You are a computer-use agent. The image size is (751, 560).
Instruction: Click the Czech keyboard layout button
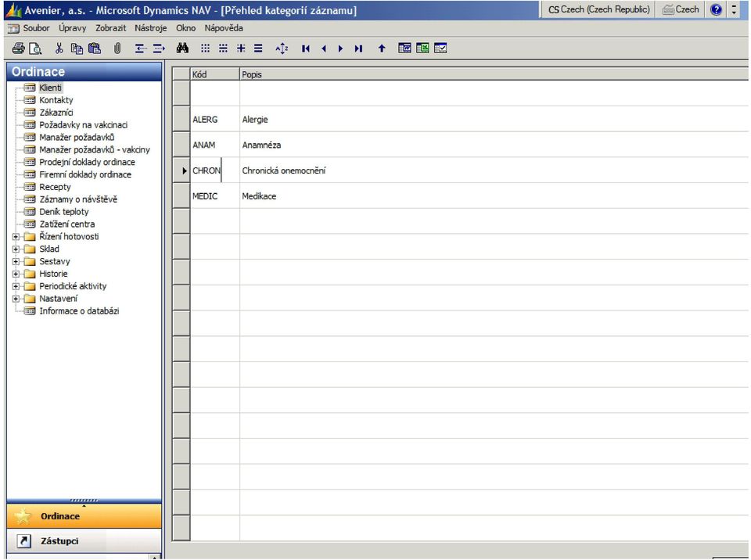point(681,9)
